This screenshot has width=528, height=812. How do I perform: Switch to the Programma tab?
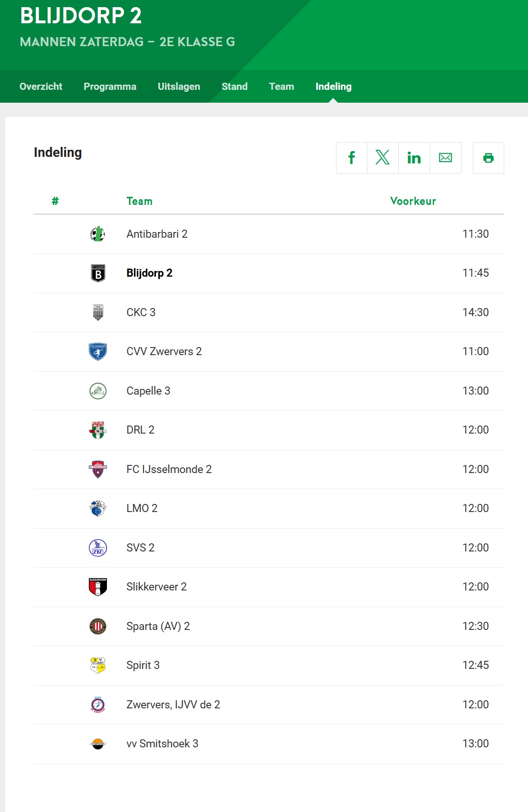tap(110, 87)
